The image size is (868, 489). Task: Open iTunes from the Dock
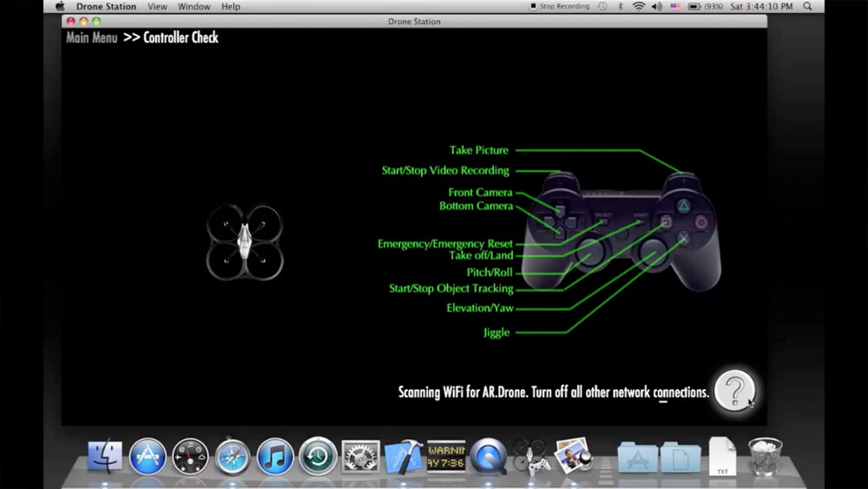tap(275, 456)
